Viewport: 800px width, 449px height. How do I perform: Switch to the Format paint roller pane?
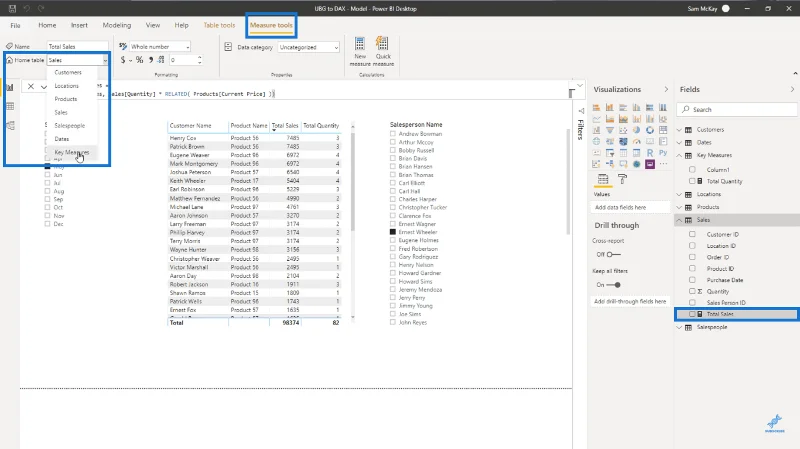(622, 179)
